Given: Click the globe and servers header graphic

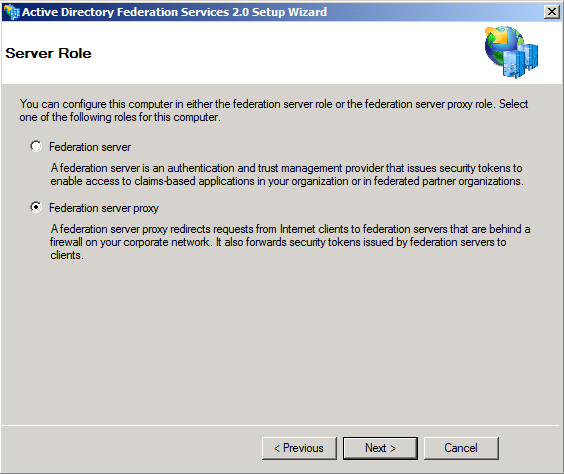Looking at the screenshot, I should 511,52.
